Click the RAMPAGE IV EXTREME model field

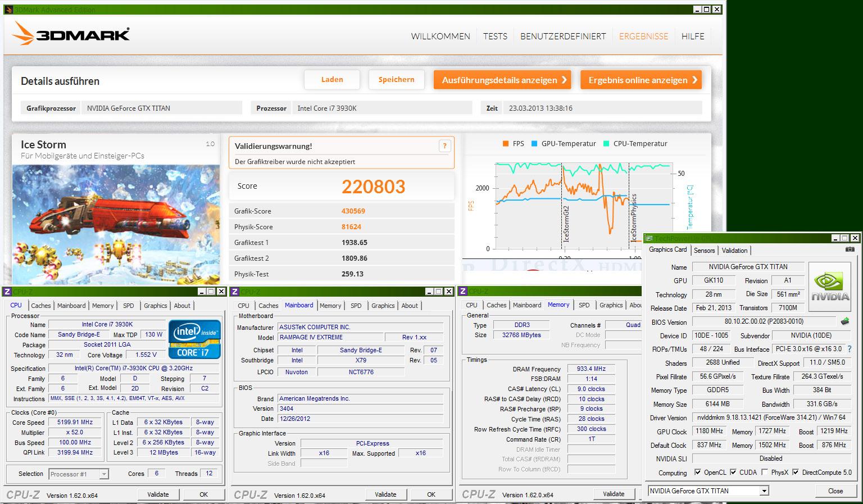[x=329, y=337]
